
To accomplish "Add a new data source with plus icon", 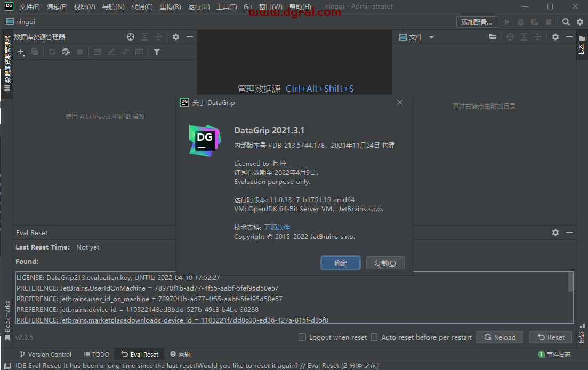I will click(21, 52).
